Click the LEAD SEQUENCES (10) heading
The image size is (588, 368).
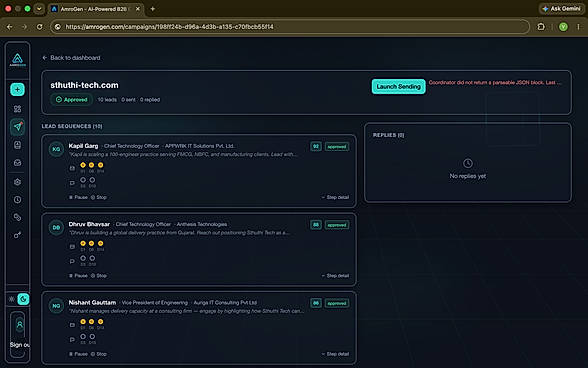tap(72, 126)
